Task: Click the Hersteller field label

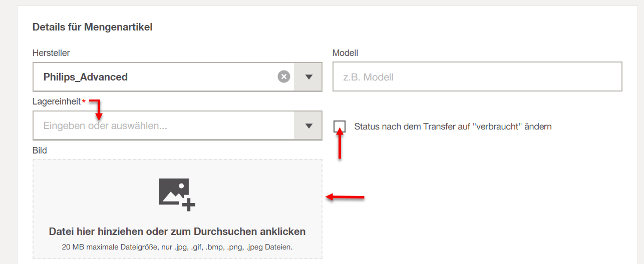Action: (51, 52)
